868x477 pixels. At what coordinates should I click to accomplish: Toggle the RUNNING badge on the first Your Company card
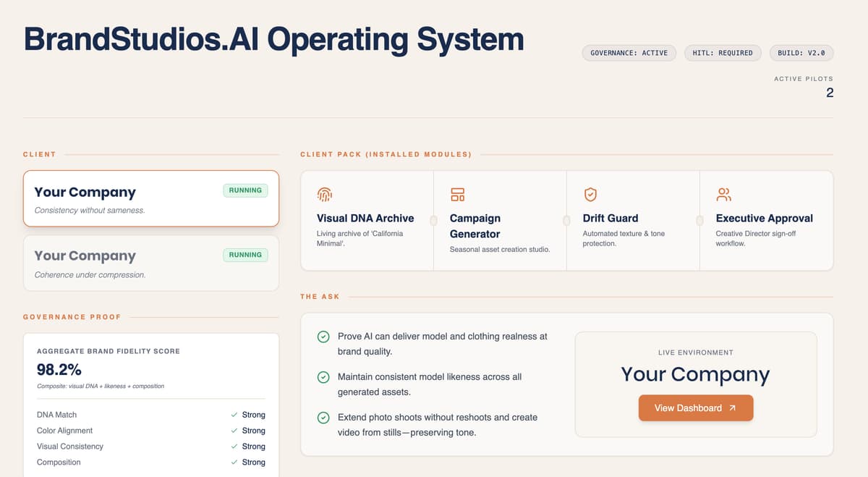[x=245, y=190]
